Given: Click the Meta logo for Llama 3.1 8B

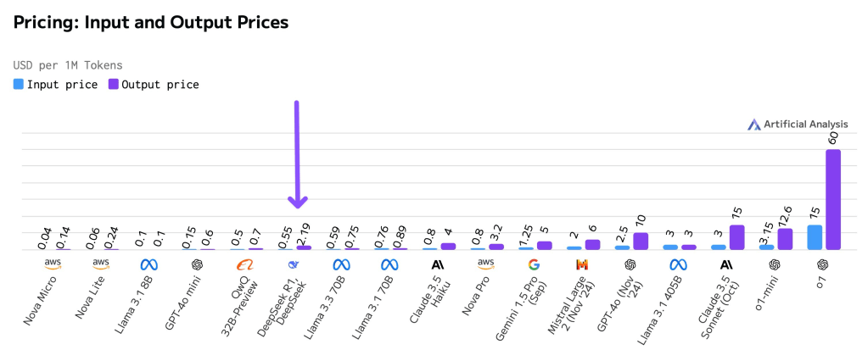Looking at the screenshot, I should pos(149,264).
